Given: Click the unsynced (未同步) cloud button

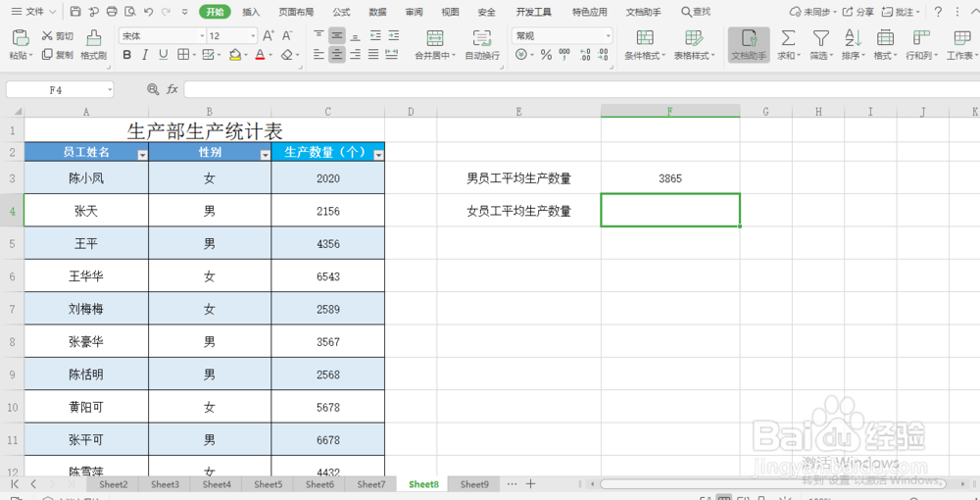Looking at the screenshot, I should click(813, 12).
